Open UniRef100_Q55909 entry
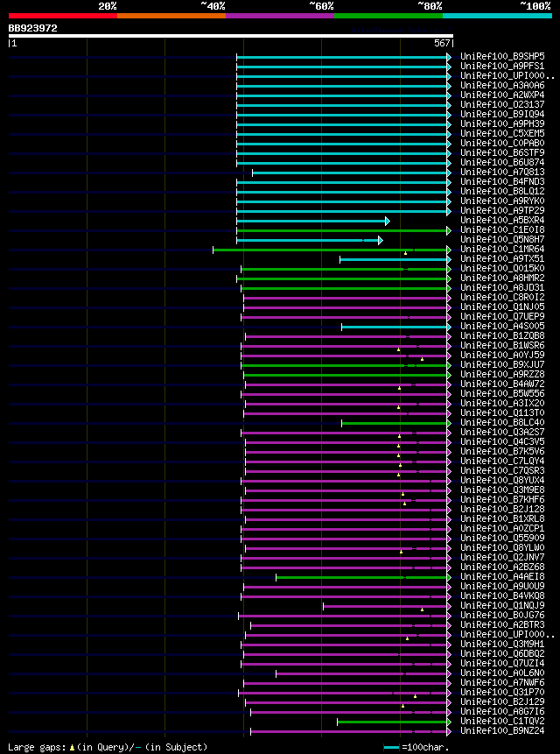This screenshot has width=560, height=754. 502,538
